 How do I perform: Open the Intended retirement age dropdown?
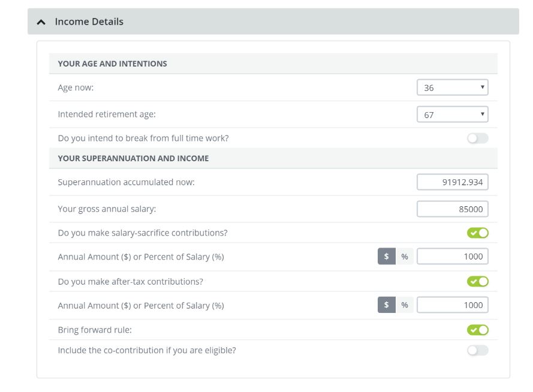click(452, 114)
